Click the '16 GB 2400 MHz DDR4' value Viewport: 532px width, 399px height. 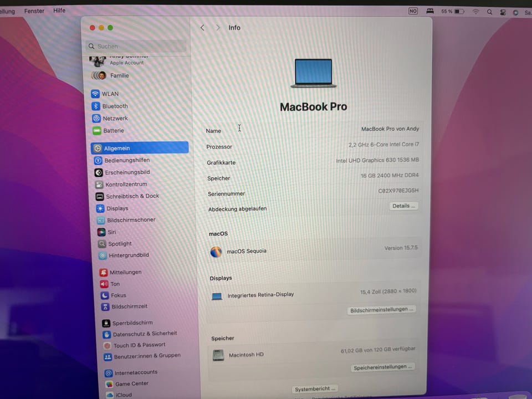pos(390,176)
